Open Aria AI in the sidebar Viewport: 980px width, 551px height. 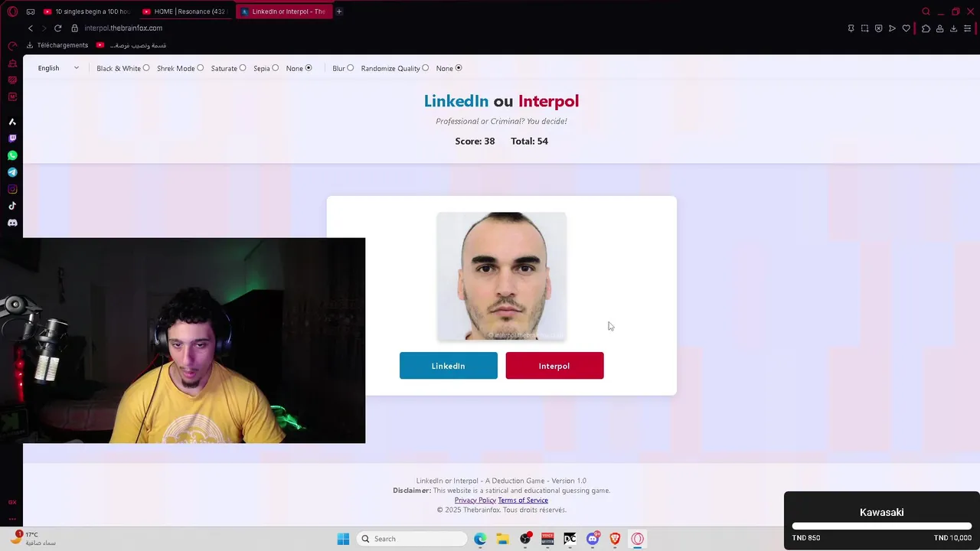12,122
